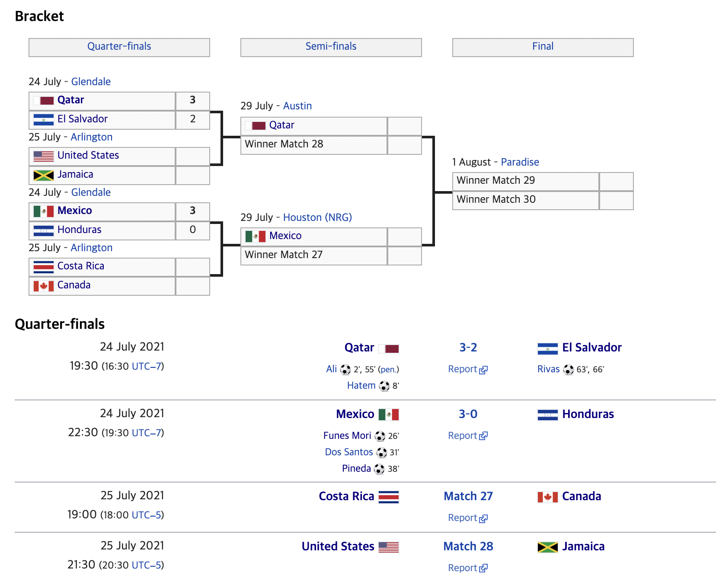This screenshot has height=588, width=716.
Task: Open Rivas scorer link under El Salvador
Action: click(x=549, y=369)
